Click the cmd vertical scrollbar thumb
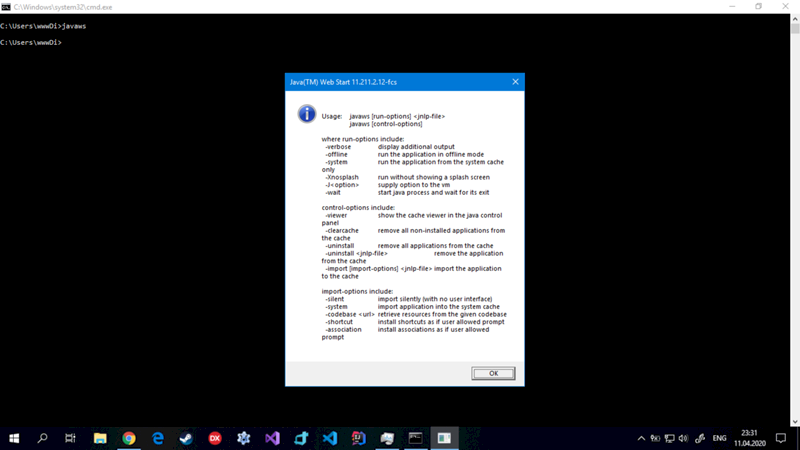This screenshot has width=800, height=450. pyautogui.click(x=795, y=29)
